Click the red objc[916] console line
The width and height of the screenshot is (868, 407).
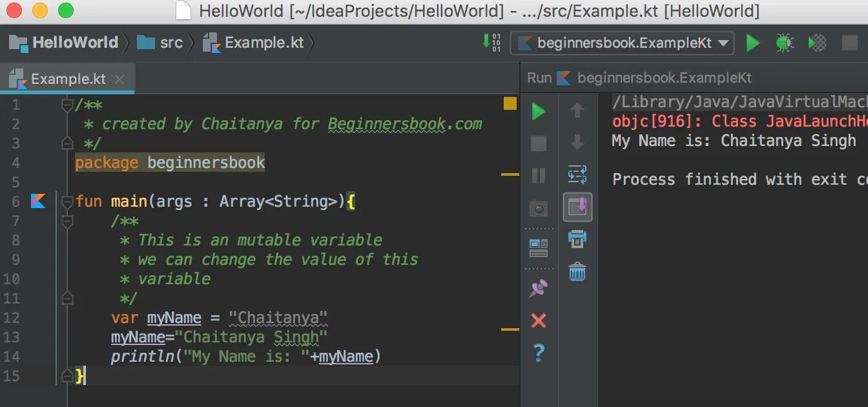pos(739,121)
